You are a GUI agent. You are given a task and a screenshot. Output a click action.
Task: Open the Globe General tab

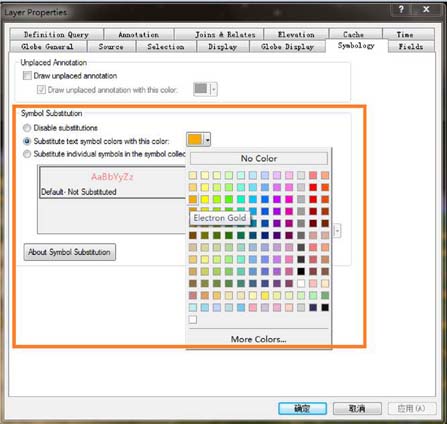(x=47, y=47)
